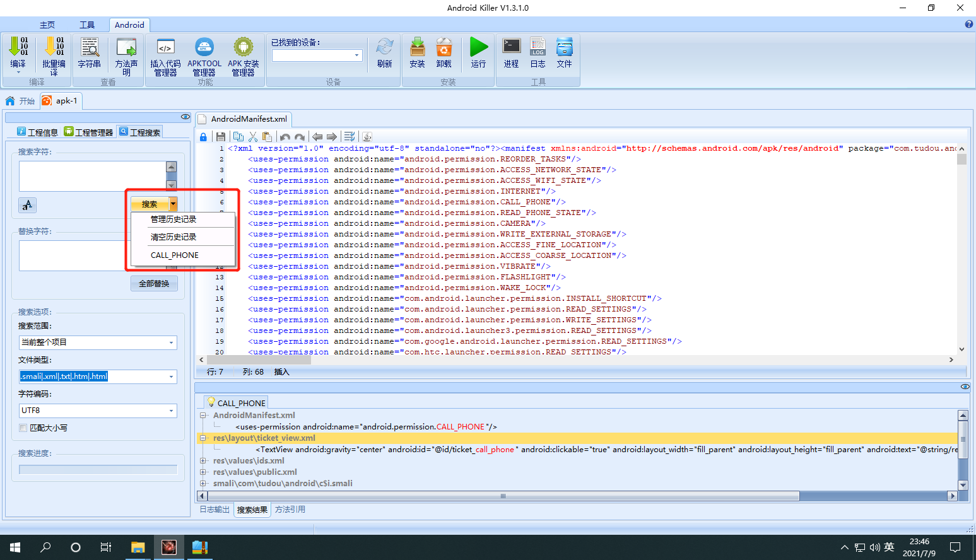Select 清空历史记录 in the dropdown menu
This screenshot has width=976, height=560.
(x=173, y=237)
